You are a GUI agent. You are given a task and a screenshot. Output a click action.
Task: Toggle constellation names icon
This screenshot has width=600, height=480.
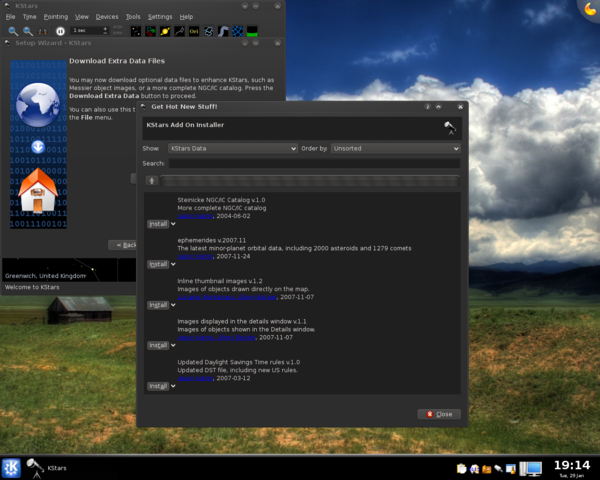click(x=194, y=31)
